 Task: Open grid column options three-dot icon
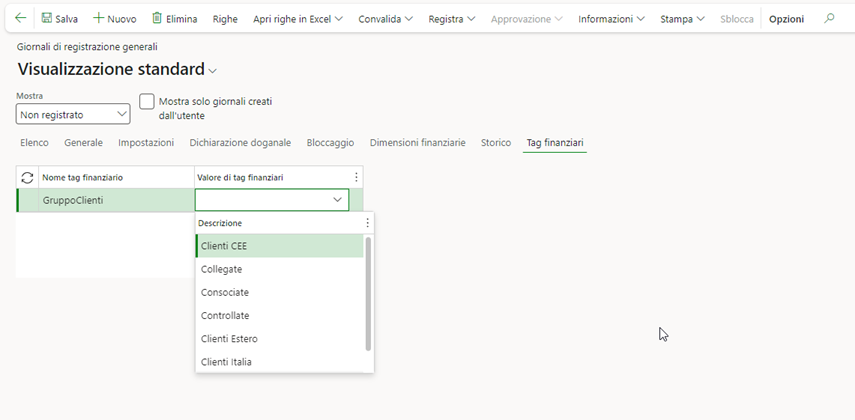point(356,177)
